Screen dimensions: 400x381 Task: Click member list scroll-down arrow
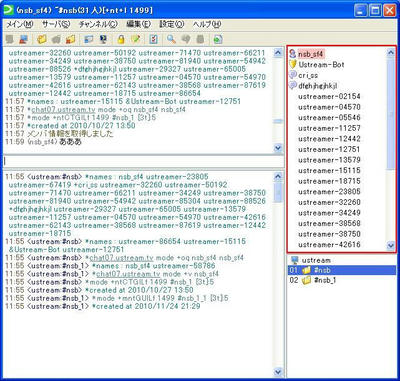click(x=391, y=246)
